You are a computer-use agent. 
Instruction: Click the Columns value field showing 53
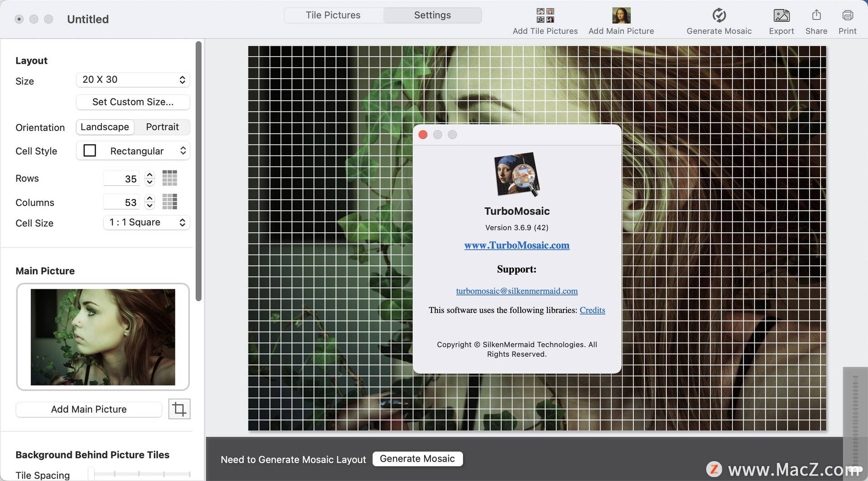(121, 202)
